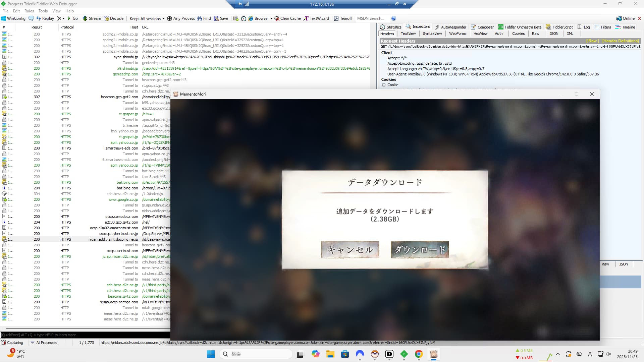Click the ダウンロード button in dialog
The image size is (644, 362).
coord(420,250)
